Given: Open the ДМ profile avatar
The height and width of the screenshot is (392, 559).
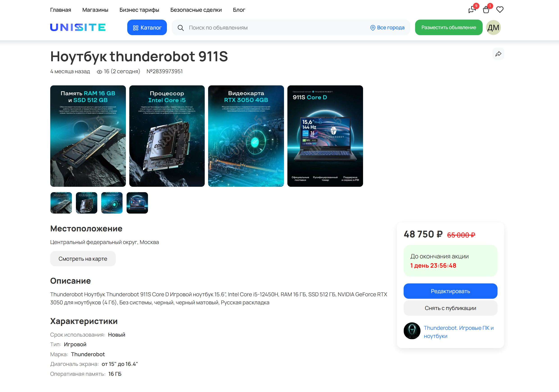Looking at the screenshot, I should (493, 27).
